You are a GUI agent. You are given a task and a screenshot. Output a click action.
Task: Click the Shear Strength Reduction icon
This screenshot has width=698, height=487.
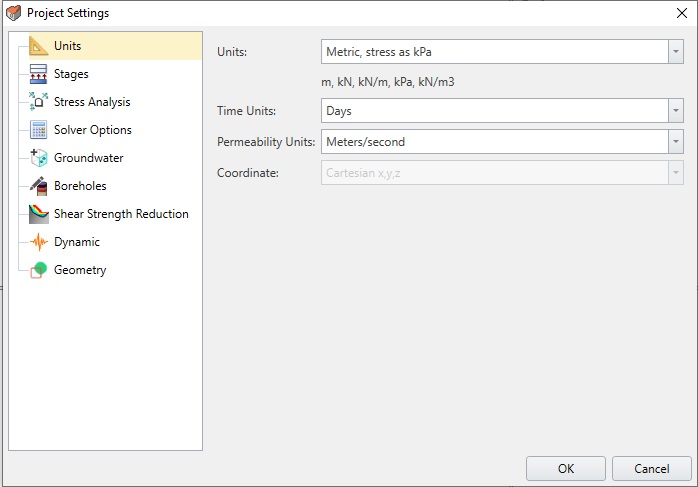pos(39,214)
